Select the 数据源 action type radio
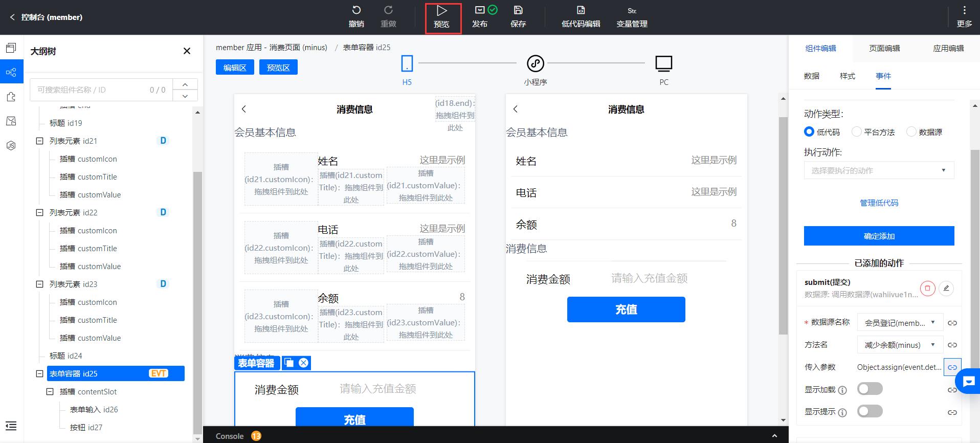 click(x=911, y=132)
